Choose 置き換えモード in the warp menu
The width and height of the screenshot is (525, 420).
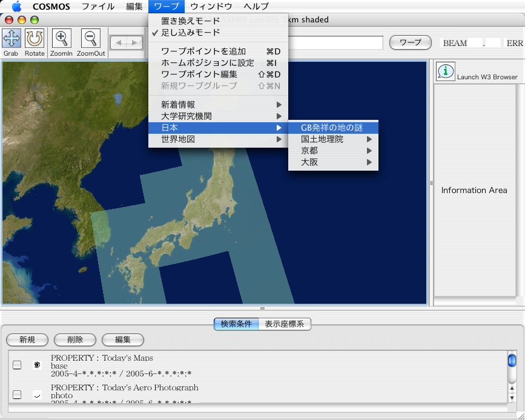tap(218, 21)
